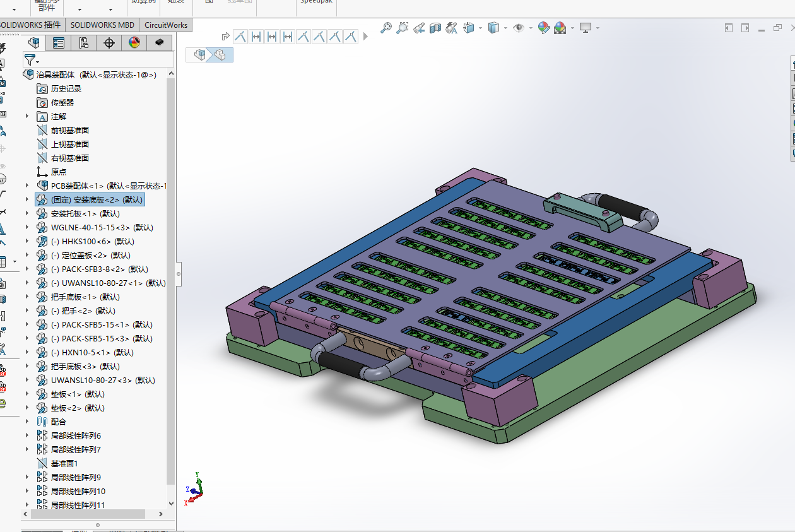Open the ConfigurationManager tab
This screenshot has width=795, height=532.
coord(83,42)
